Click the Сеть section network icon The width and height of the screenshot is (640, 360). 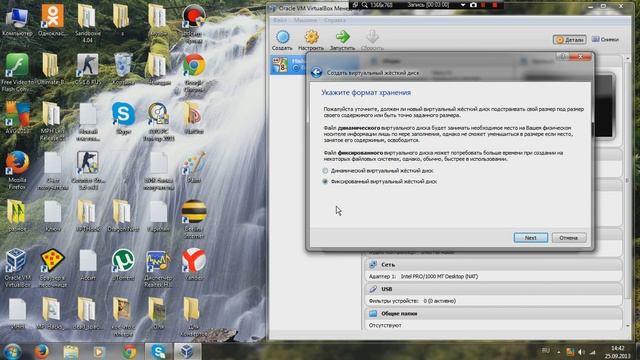tap(373, 264)
